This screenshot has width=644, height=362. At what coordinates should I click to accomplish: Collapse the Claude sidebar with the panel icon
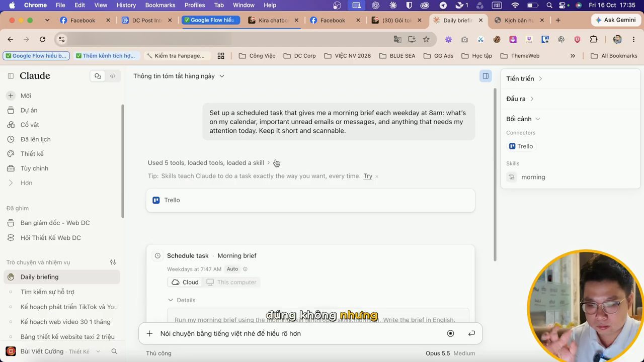tap(11, 76)
